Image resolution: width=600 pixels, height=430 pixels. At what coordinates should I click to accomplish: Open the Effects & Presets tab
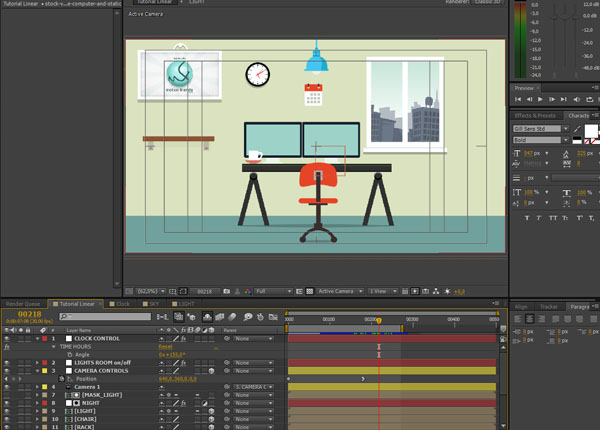535,116
